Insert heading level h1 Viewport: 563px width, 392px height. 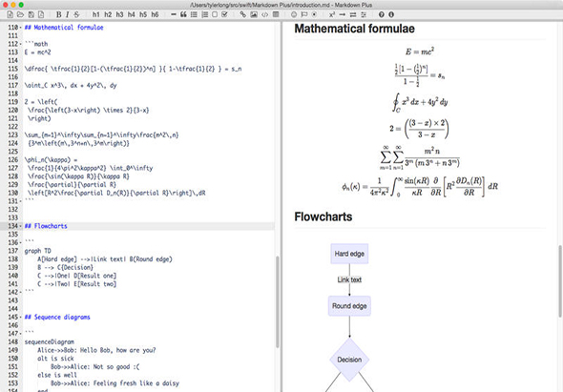pos(95,14)
